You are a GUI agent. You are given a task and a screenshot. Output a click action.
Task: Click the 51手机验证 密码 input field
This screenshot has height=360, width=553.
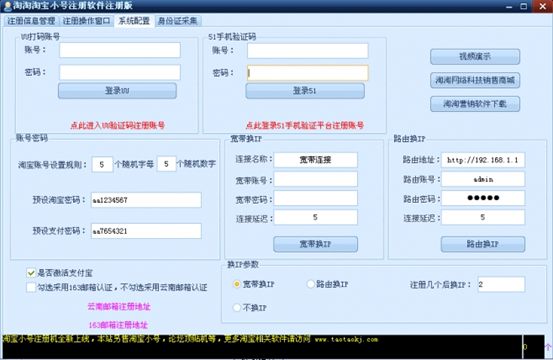308,73
